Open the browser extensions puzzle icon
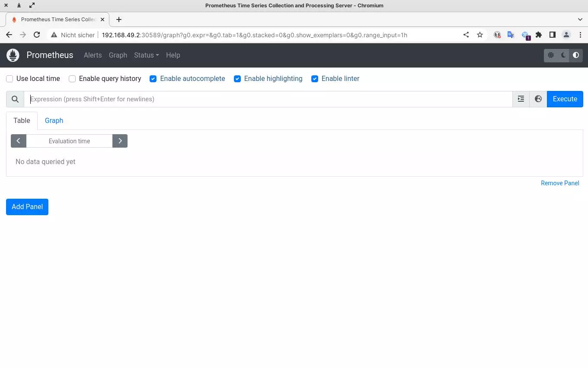The width and height of the screenshot is (588, 368). 539,35
